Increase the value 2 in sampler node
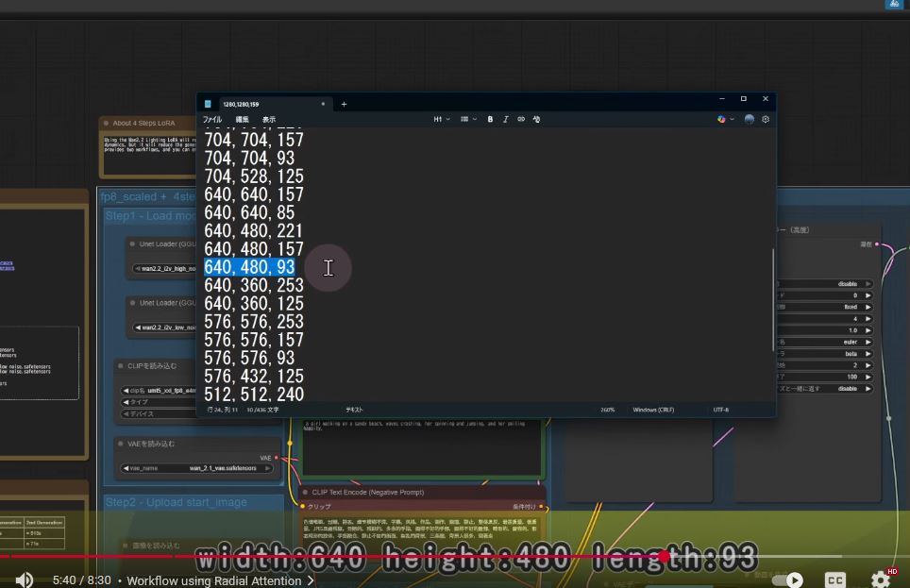 [x=868, y=365]
